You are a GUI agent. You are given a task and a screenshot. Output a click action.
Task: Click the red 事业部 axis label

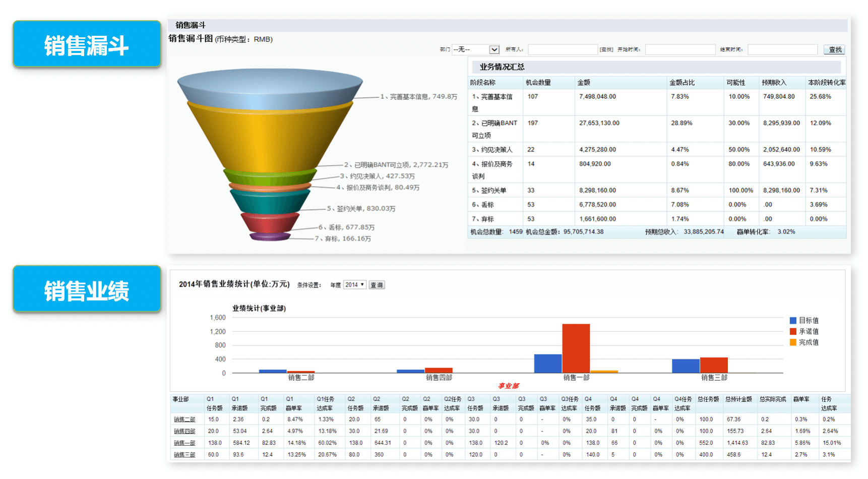(x=508, y=386)
